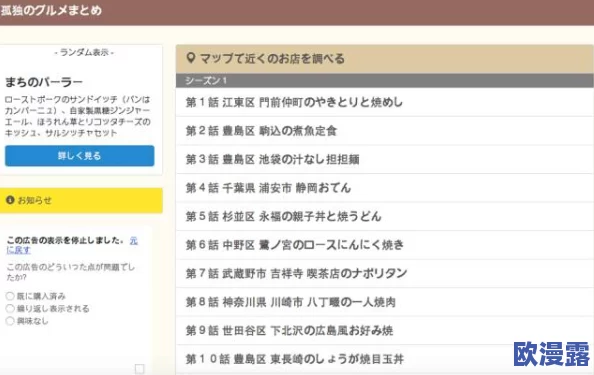
Task: Click the small square icon below the ad
Action: click(139, 369)
